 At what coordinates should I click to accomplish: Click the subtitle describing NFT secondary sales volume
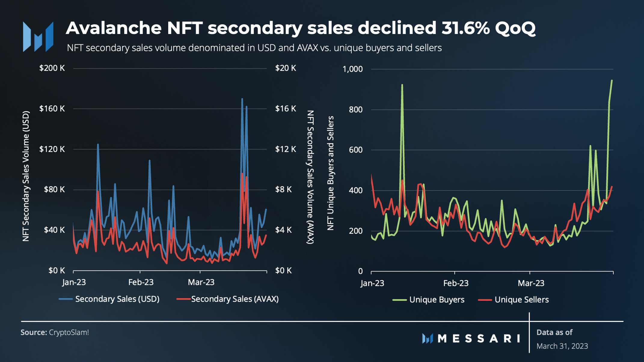[254, 48]
